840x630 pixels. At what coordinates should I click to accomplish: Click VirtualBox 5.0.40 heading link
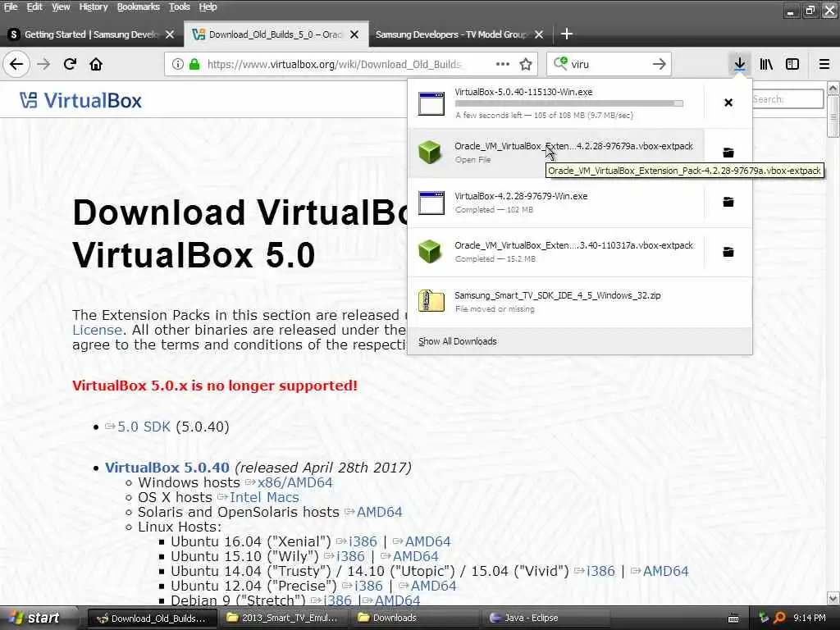167,468
